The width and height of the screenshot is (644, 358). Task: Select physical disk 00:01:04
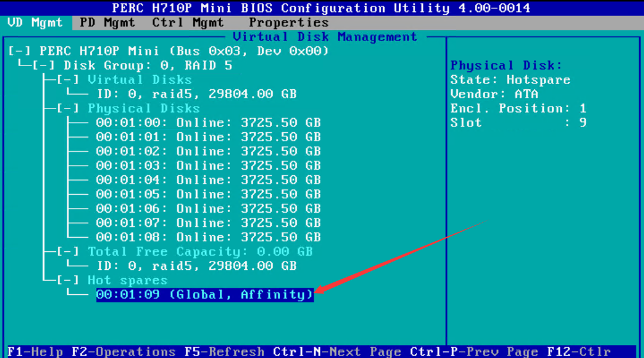(209, 180)
